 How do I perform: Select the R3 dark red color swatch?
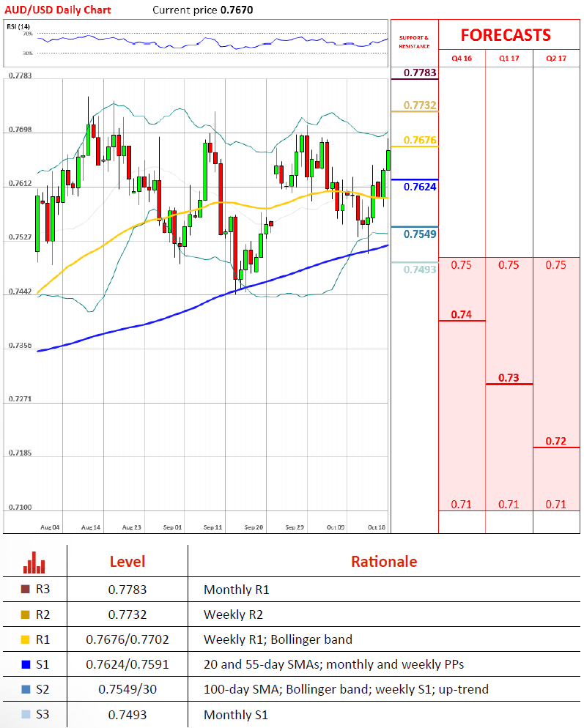pyautogui.click(x=26, y=589)
